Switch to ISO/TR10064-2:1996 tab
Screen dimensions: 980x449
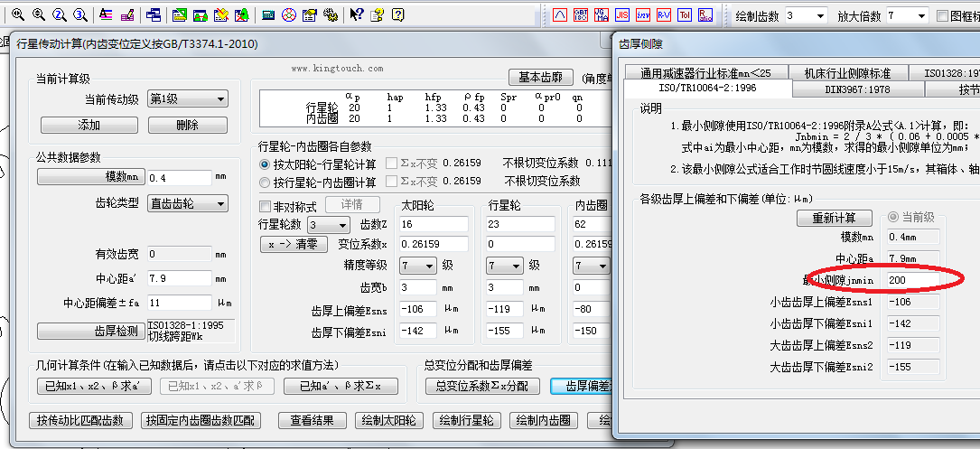pyautogui.click(x=707, y=89)
